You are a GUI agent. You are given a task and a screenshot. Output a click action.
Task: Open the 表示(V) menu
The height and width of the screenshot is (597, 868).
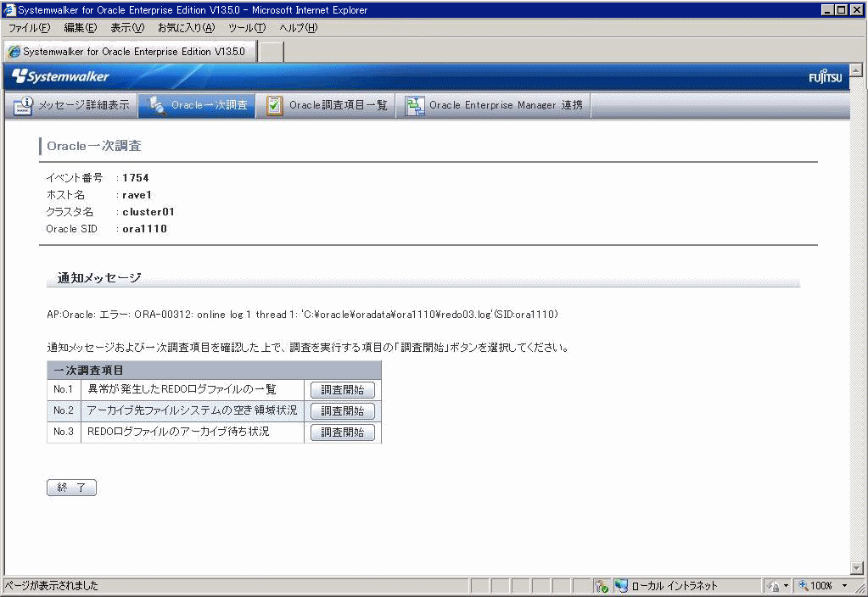click(127, 28)
